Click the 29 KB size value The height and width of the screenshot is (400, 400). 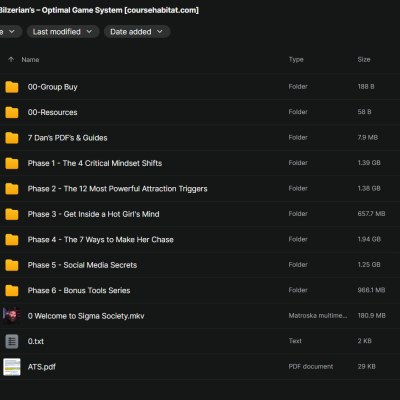[x=366, y=366]
